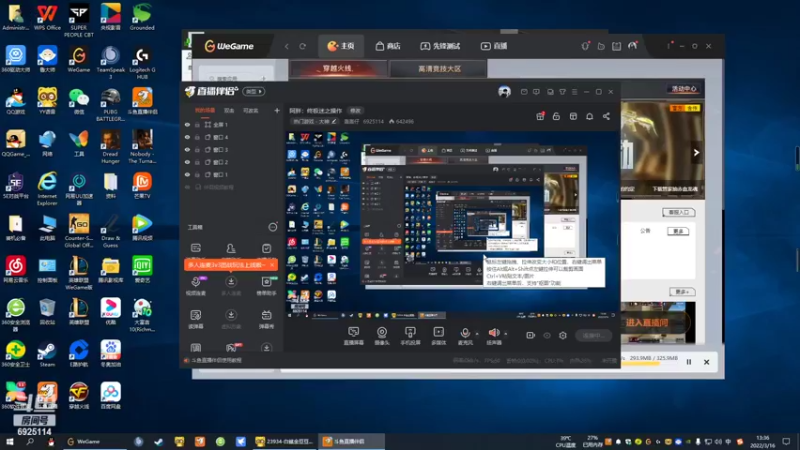
Task: Select 窗口 1 source row
Action: [x=232, y=174]
